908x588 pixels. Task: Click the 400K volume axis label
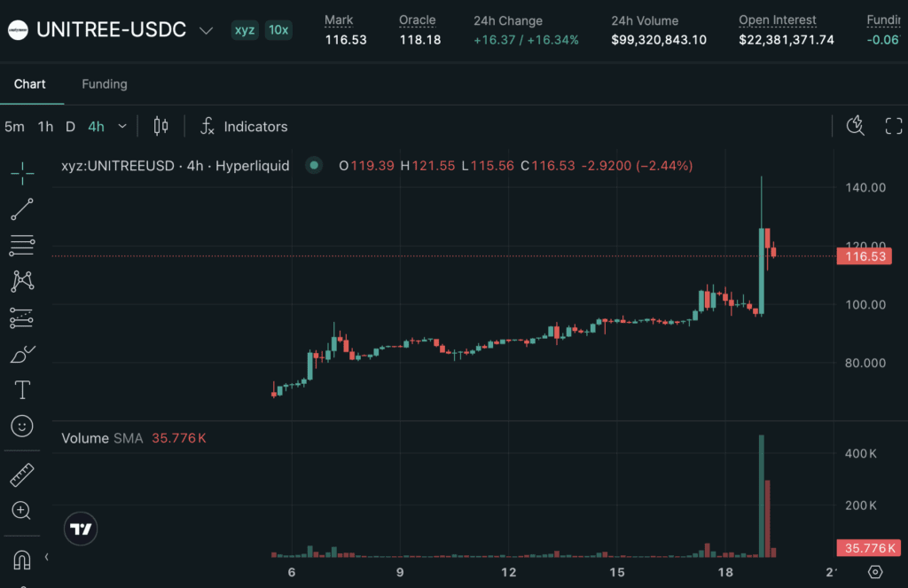(860, 453)
